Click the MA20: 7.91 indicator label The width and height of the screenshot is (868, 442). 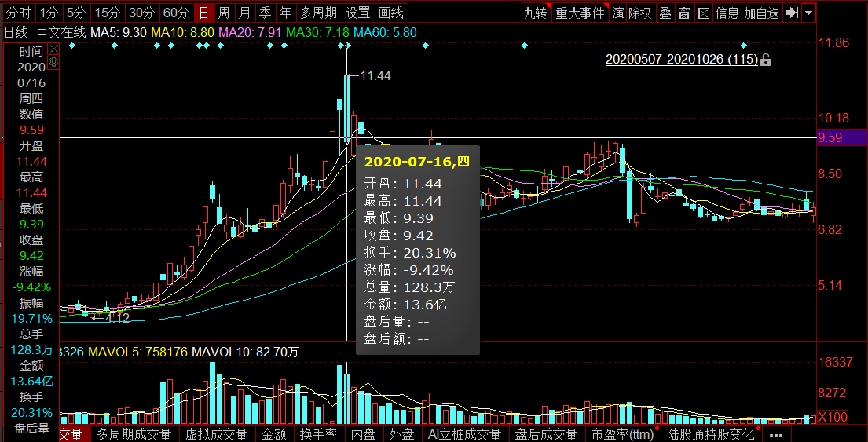point(251,33)
